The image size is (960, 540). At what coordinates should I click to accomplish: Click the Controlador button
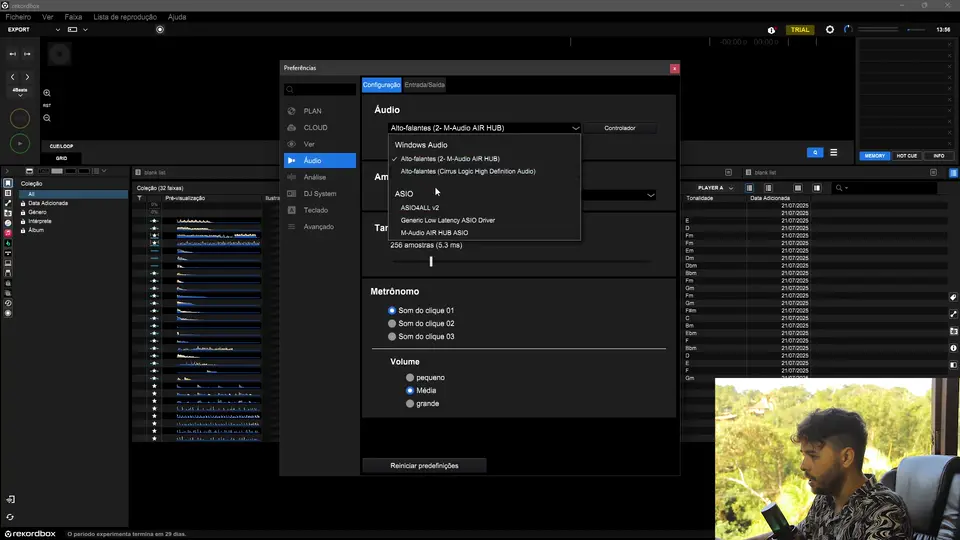pos(620,128)
